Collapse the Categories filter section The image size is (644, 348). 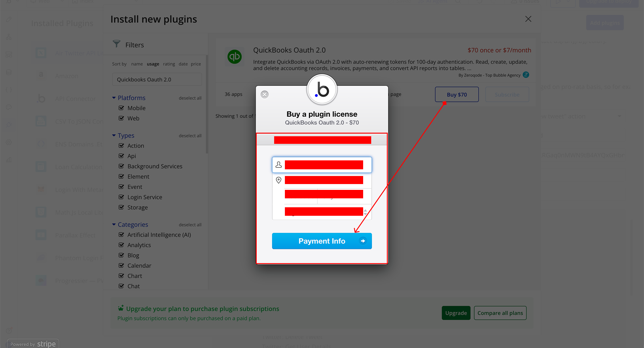(114, 224)
